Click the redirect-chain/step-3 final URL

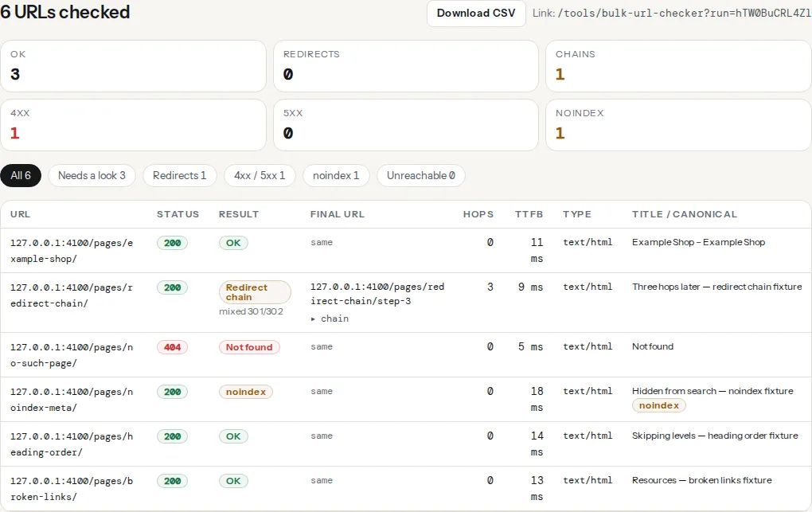[377, 294]
